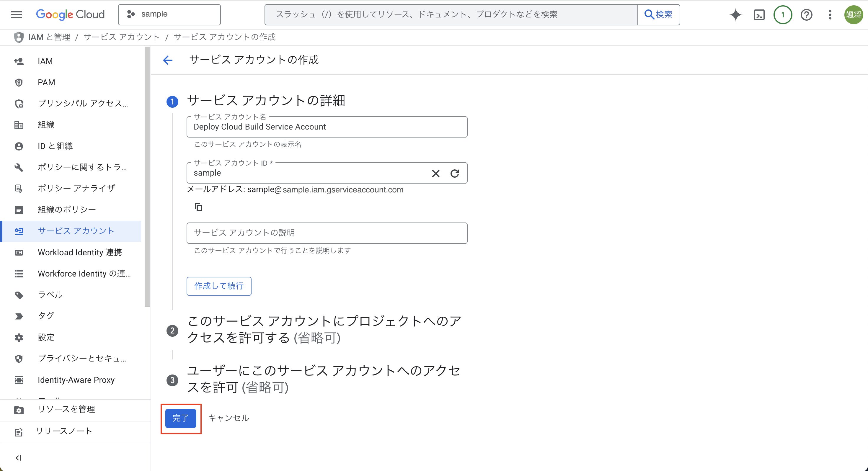
Task: Open ポリシー アナライザ sidebar item
Action: (x=71, y=188)
